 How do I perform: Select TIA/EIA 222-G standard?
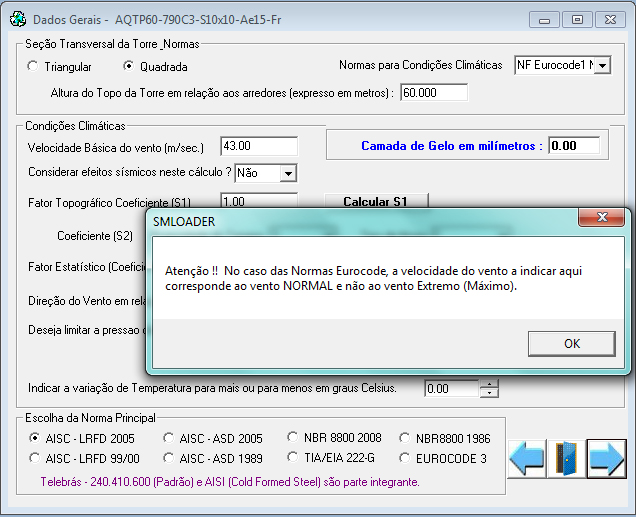point(292,459)
